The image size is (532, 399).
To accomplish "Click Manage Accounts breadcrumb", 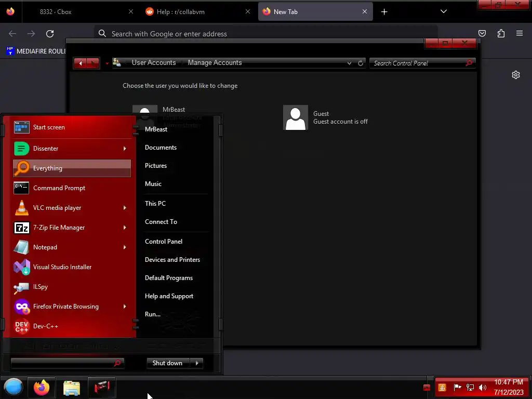I will 215,63.
